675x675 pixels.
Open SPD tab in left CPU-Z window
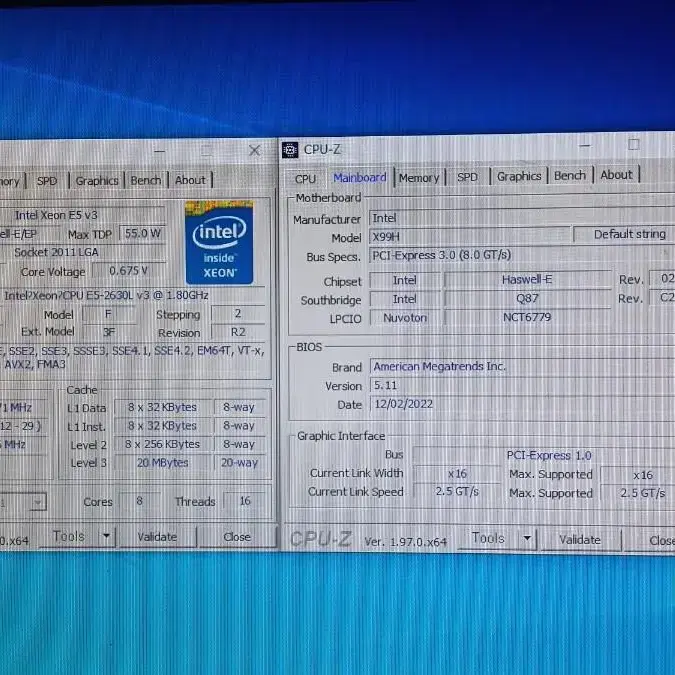pyautogui.click(x=46, y=181)
